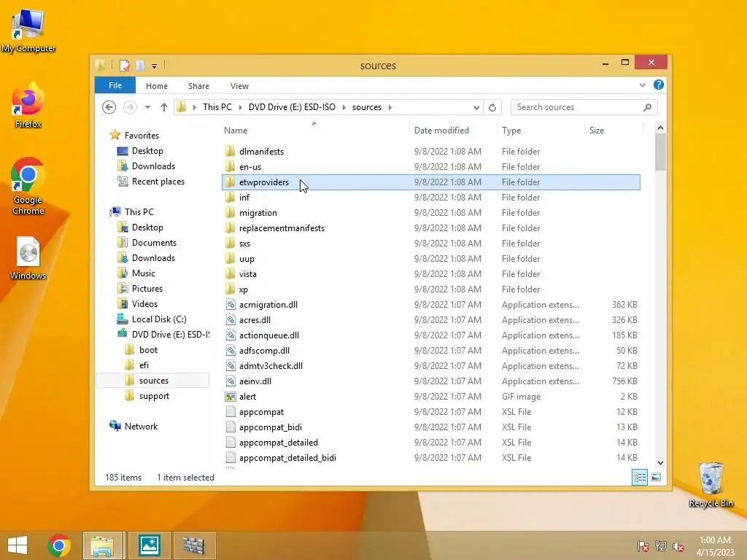Click This PC in the address bar
This screenshot has height=560, width=747.
217,107
